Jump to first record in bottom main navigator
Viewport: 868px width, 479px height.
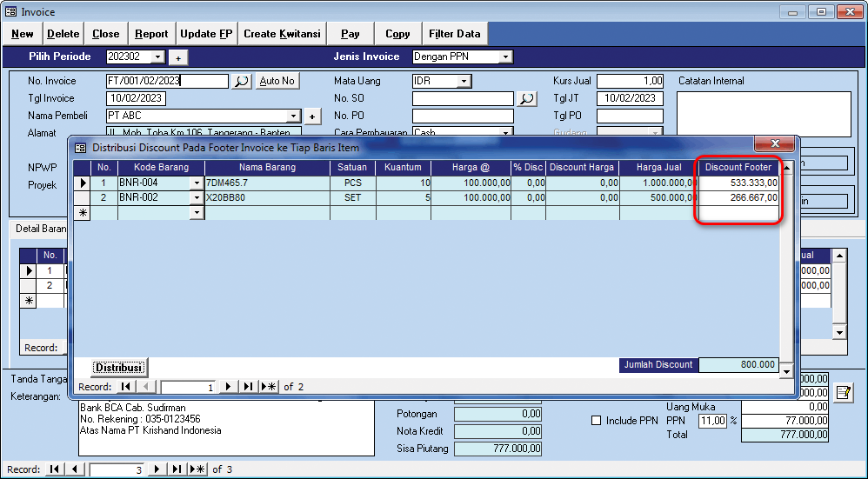pyautogui.click(x=55, y=469)
